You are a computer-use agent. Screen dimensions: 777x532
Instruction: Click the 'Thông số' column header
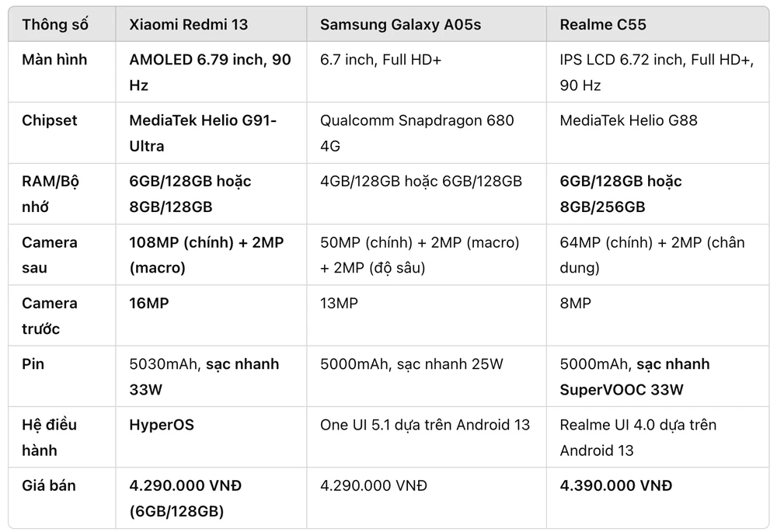coord(55,24)
